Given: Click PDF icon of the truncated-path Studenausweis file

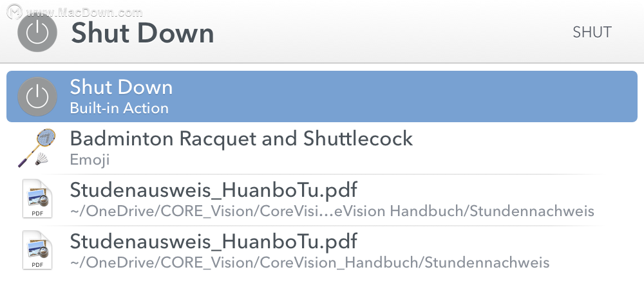Looking at the screenshot, I should pyautogui.click(x=37, y=199).
